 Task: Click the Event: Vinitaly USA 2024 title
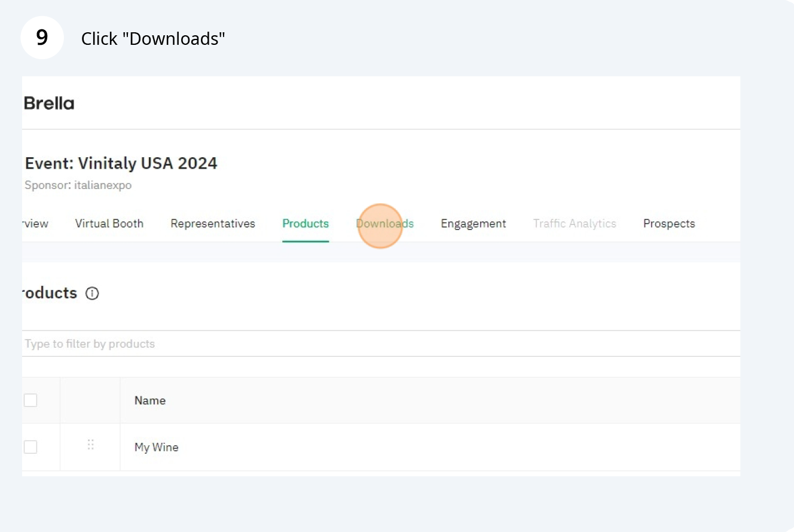pos(121,163)
